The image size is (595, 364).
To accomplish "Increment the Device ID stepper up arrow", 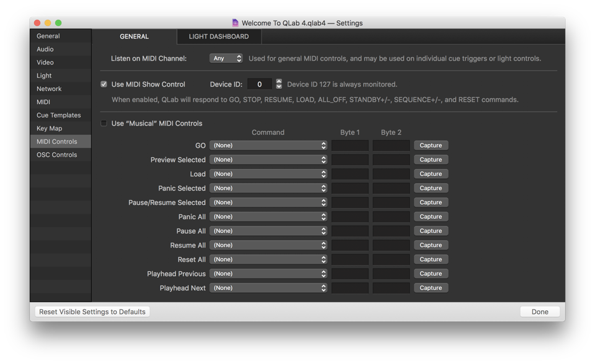I will (x=279, y=81).
